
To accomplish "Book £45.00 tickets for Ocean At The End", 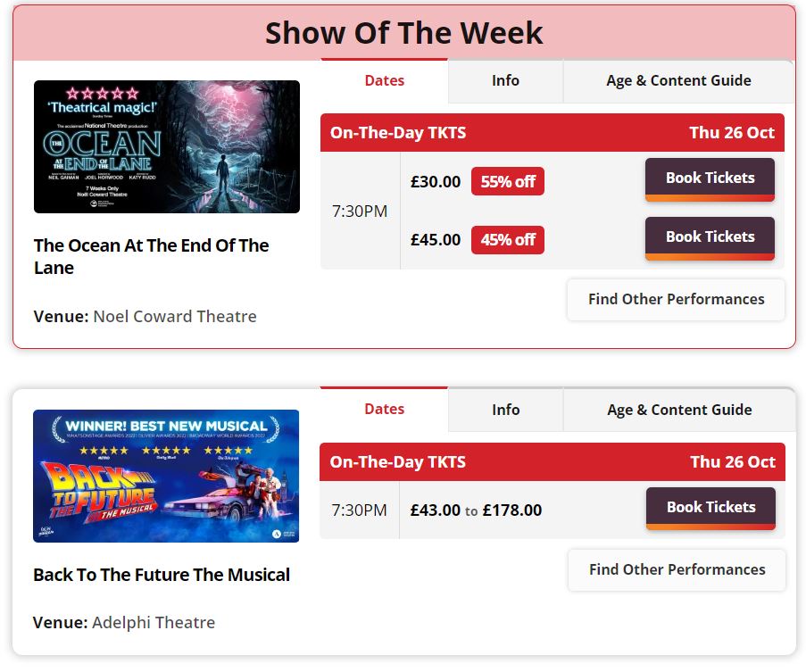I will [709, 236].
